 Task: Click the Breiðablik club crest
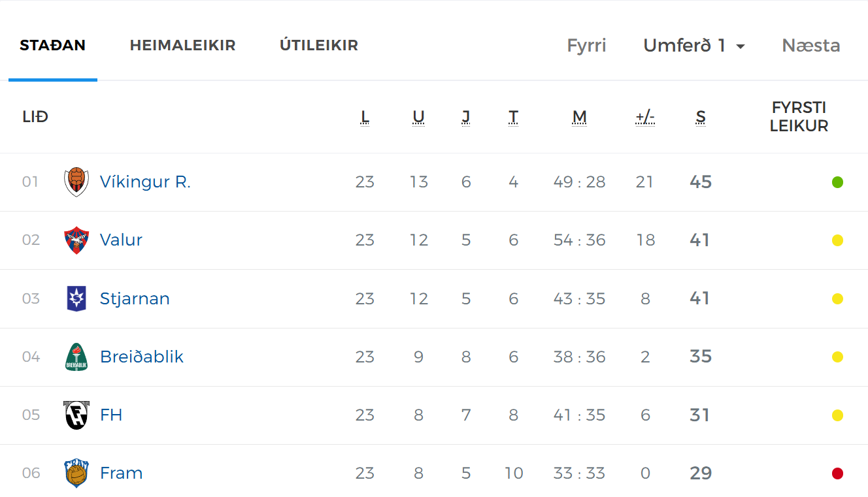pos(76,357)
